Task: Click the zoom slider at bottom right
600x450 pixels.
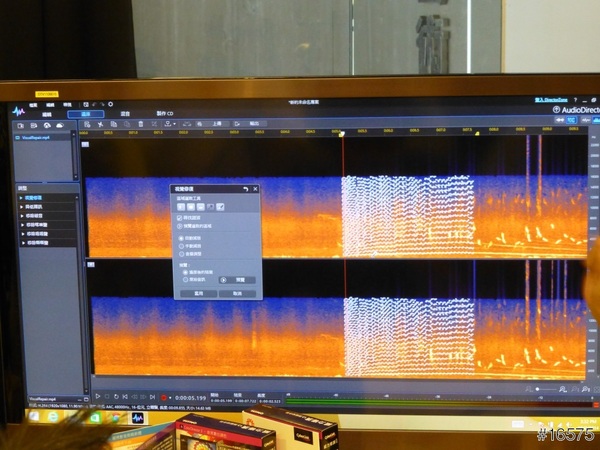Action: pos(546,389)
